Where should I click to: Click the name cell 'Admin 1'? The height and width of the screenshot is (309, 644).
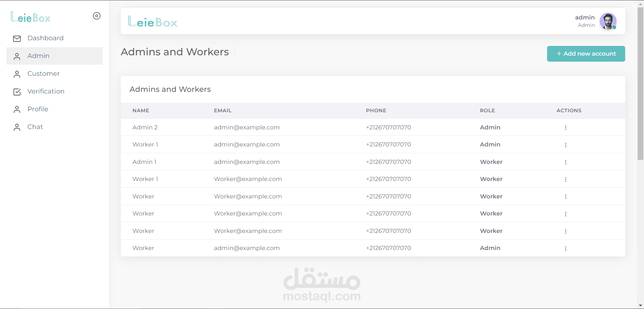click(x=144, y=162)
